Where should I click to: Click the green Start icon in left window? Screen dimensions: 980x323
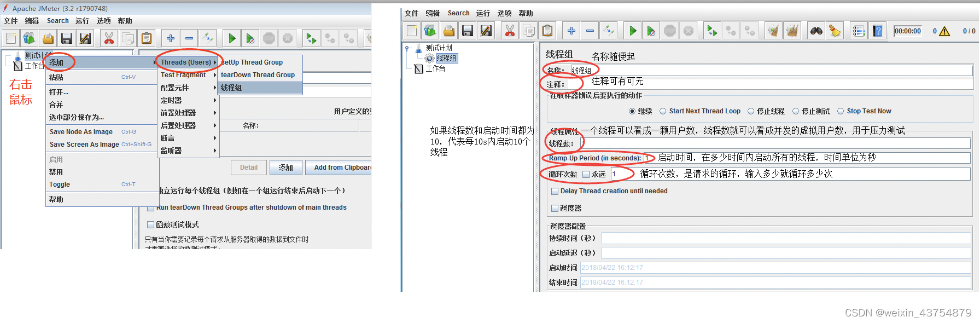pyautogui.click(x=232, y=38)
